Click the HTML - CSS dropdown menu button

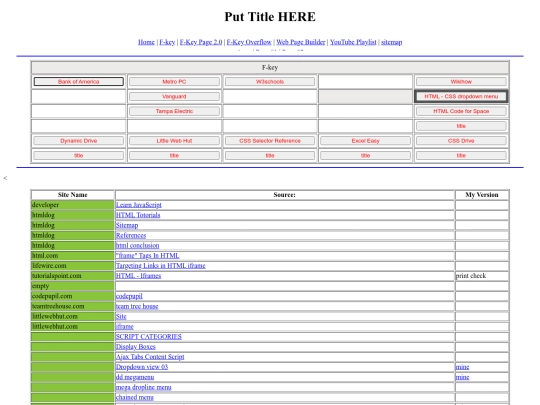pyautogui.click(x=461, y=96)
